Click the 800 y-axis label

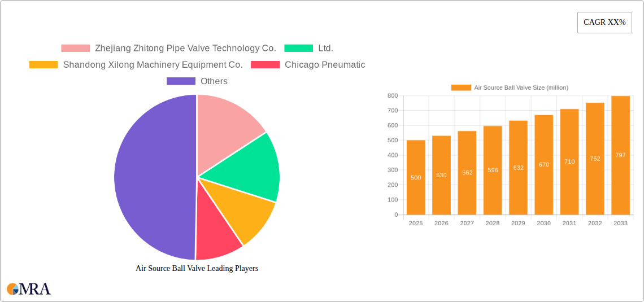(x=393, y=95)
